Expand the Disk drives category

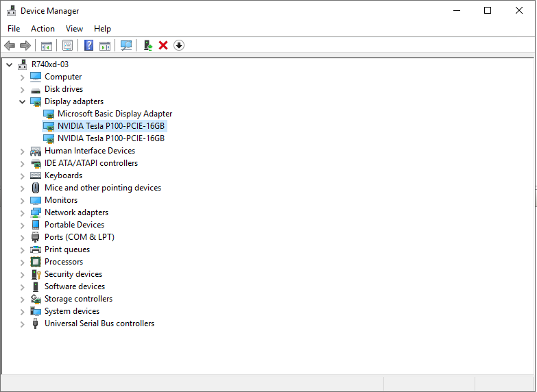[23, 89]
